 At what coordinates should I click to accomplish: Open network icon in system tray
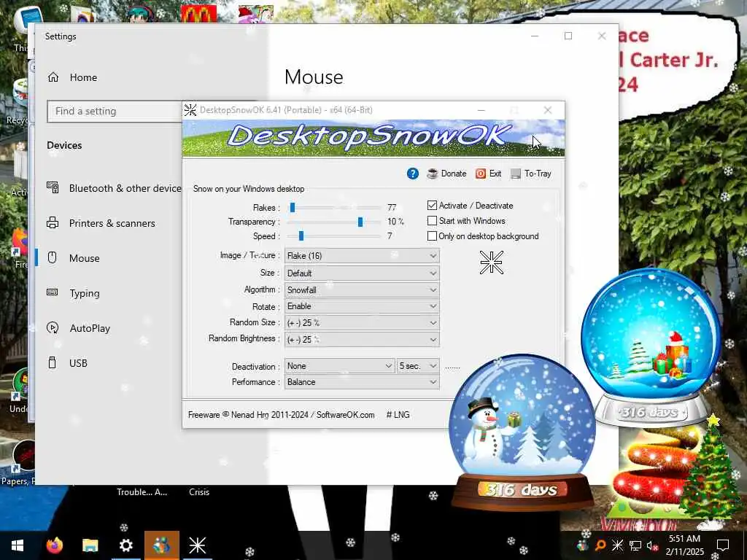635,545
